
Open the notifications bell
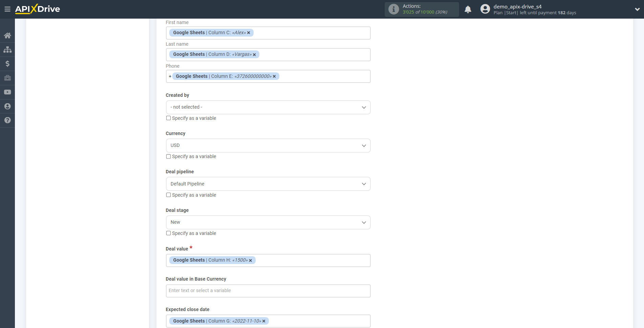tap(468, 9)
